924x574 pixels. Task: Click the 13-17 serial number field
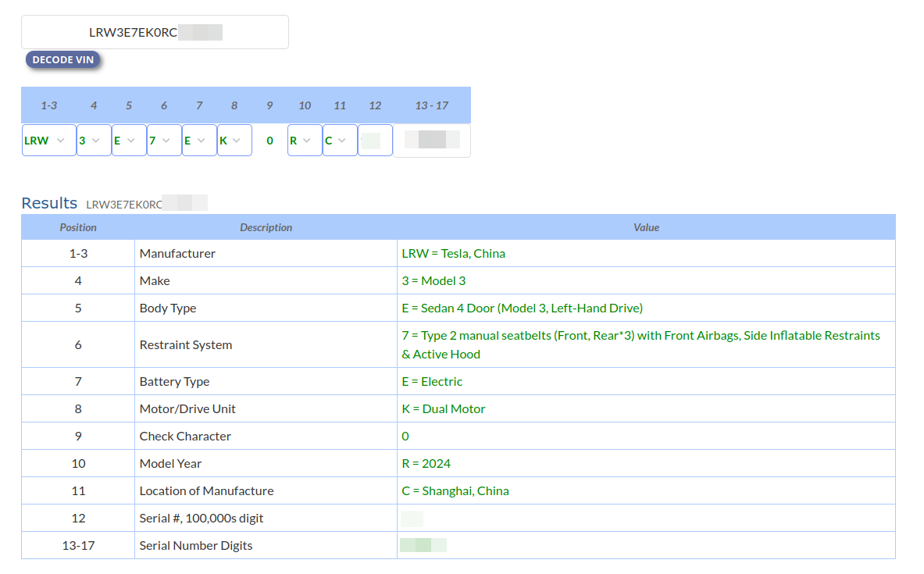[432, 141]
